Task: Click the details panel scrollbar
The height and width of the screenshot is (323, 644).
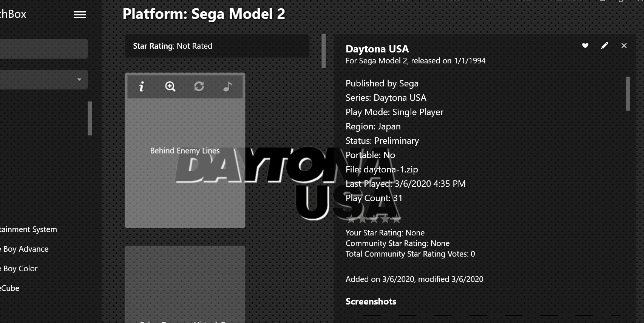Action: [628, 94]
